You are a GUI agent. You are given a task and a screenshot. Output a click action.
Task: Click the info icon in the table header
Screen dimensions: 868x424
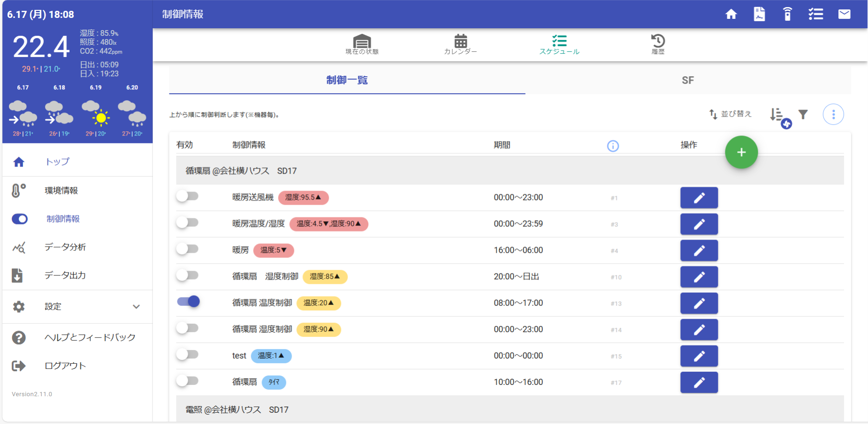tap(613, 146)
